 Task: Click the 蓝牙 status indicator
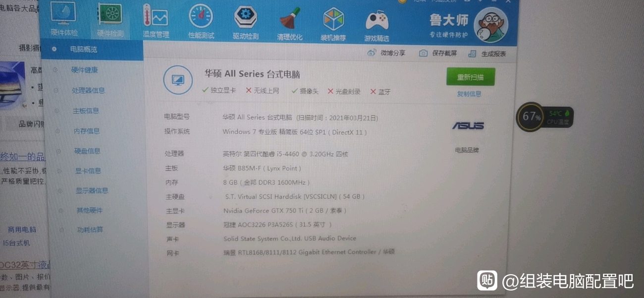pos(380,92)
